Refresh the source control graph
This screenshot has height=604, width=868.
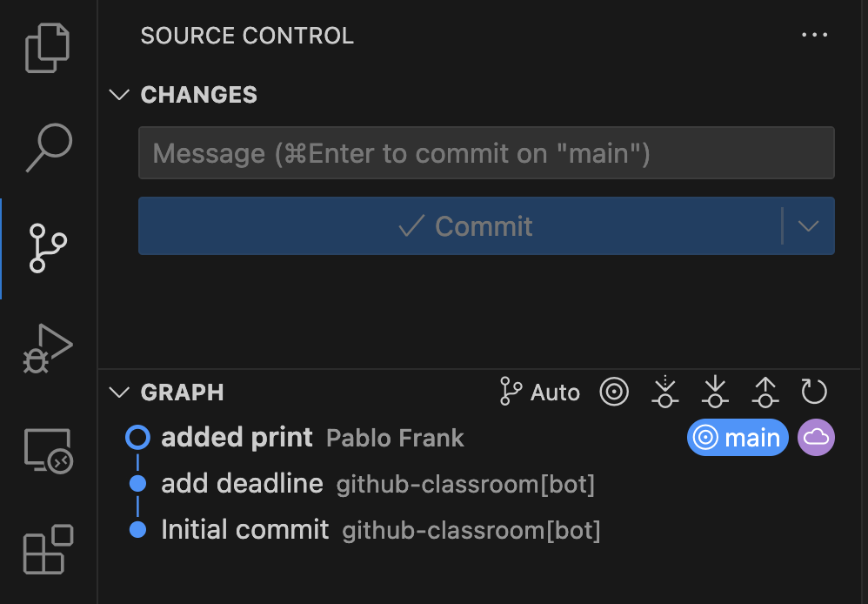tap(814, 393)
